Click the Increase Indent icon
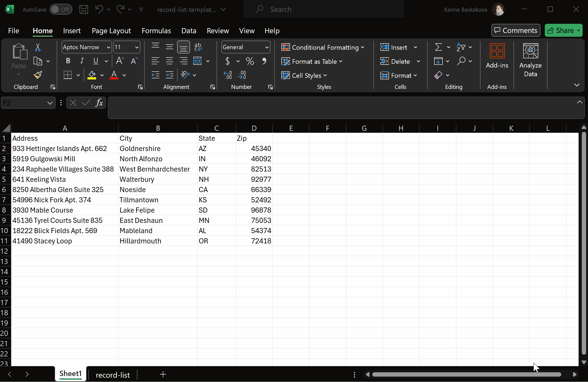Viewport: 588px width, 382px height. [170, 75]
